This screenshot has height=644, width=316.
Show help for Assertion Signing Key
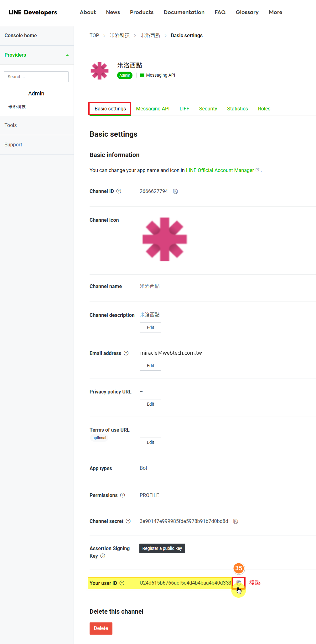pos(103,556)
